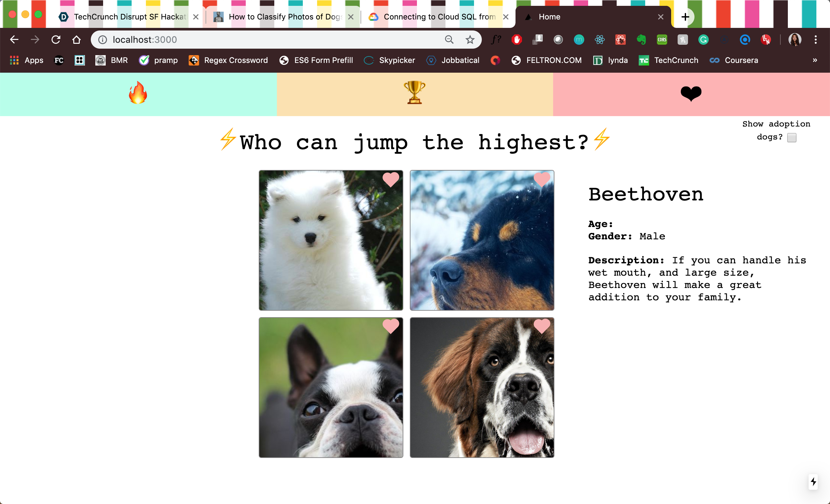Click the lightning bolt icon at bottom right

coord(813,482)
